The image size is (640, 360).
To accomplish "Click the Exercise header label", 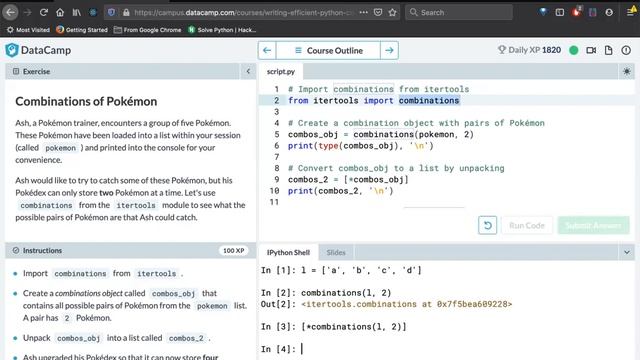I will [36, 71].
